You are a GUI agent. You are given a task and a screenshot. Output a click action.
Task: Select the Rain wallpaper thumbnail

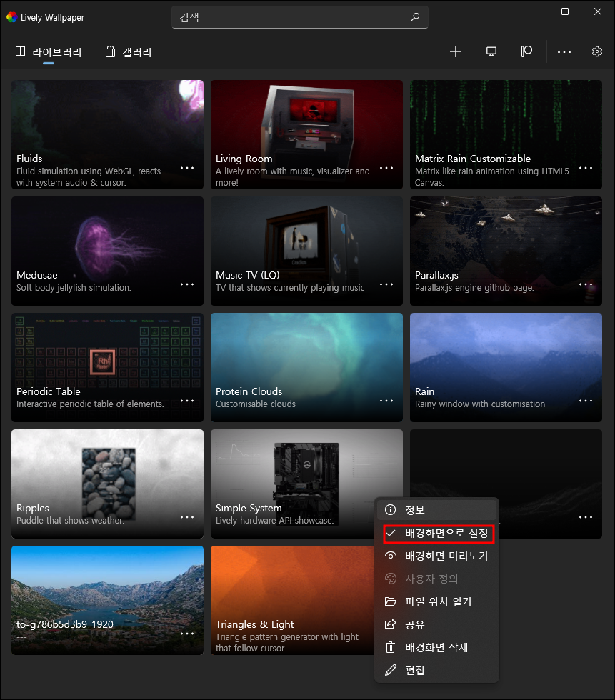click(x=506, y=367)
